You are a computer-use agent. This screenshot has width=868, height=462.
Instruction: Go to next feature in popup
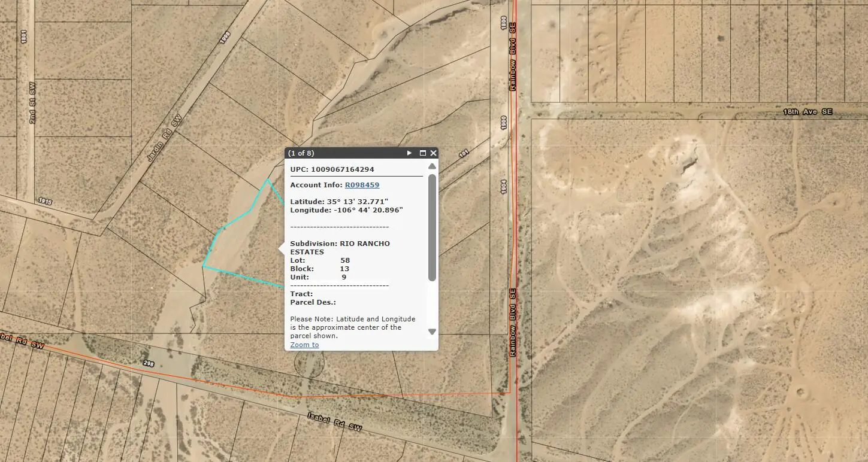point(410,153)
